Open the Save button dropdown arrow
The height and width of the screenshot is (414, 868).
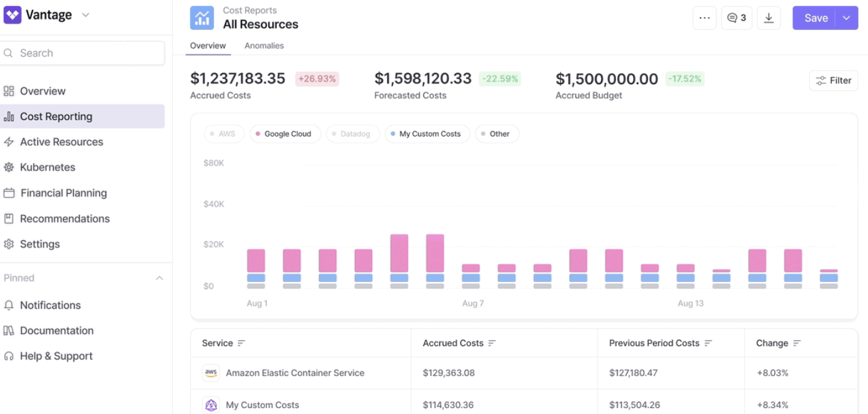(x=846, y=18)
